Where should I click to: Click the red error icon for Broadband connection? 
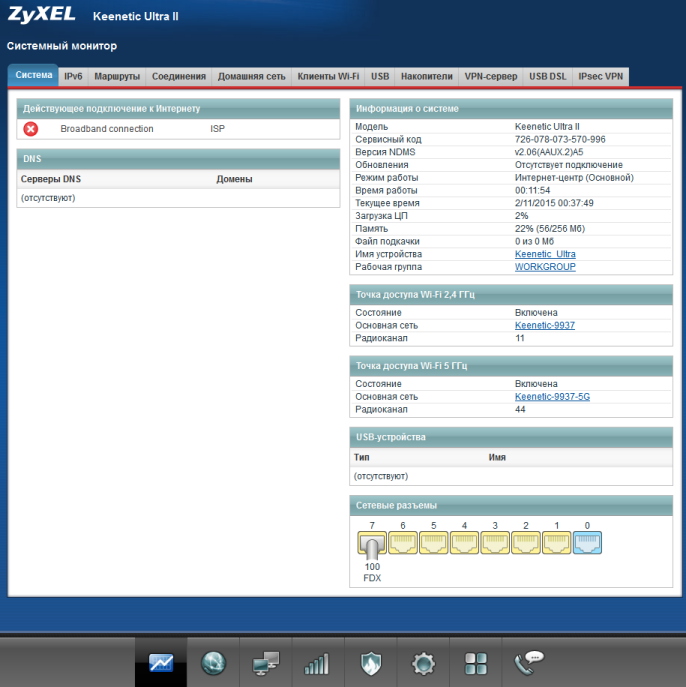(x=31, y=129)
